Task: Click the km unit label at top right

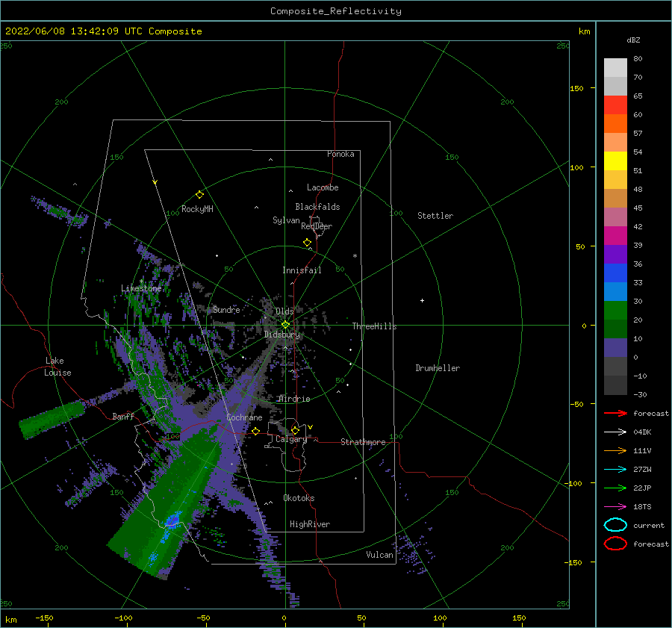Action: click(584, 31)
